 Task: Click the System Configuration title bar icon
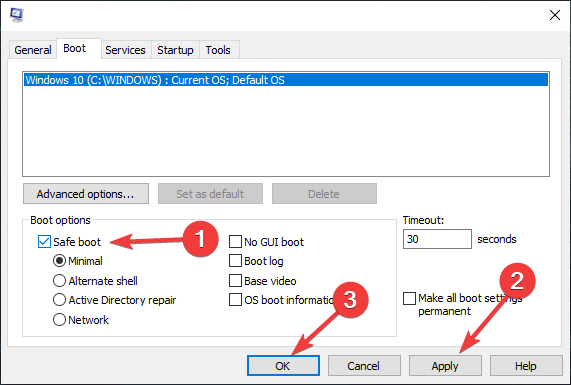click(16, 15)
